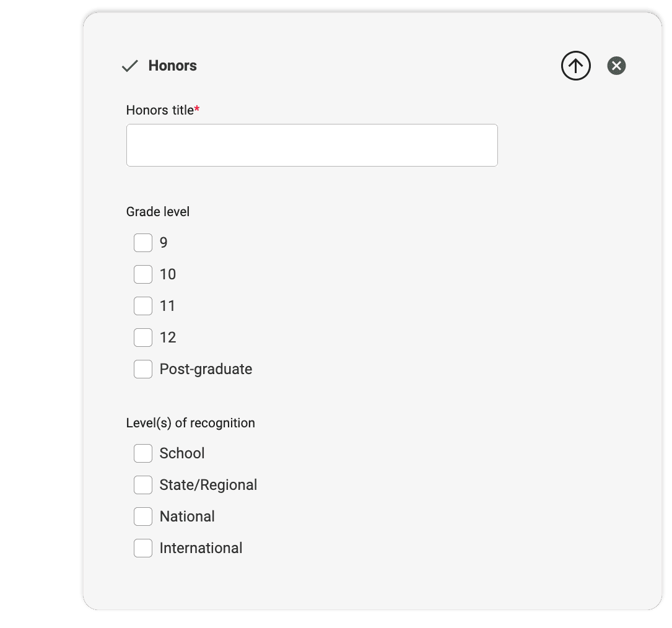Click the Post-graduate label text
Image resolution: width=672 pixels, height=628 pixels.
tap(206, 369)
